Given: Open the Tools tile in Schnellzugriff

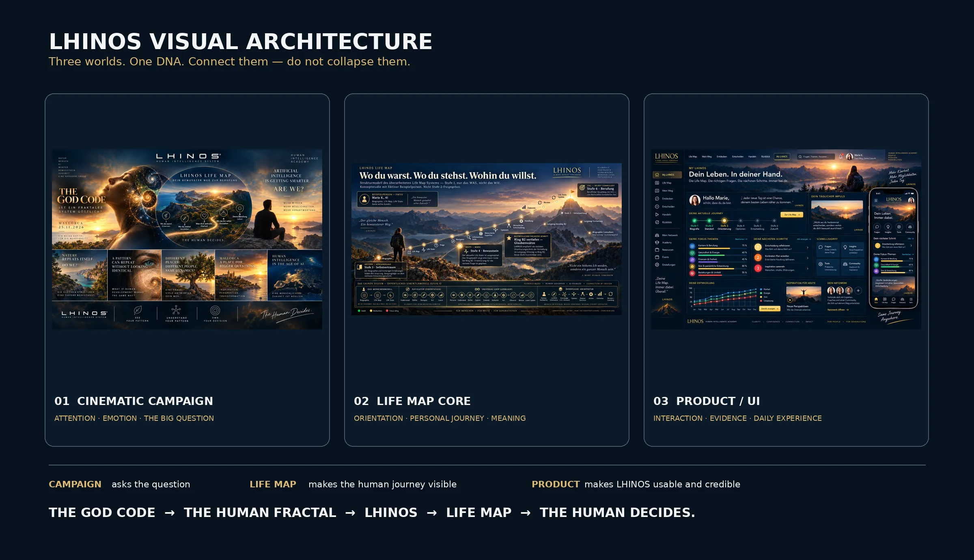Looking at the screenshot, I should tap(827, 266).
